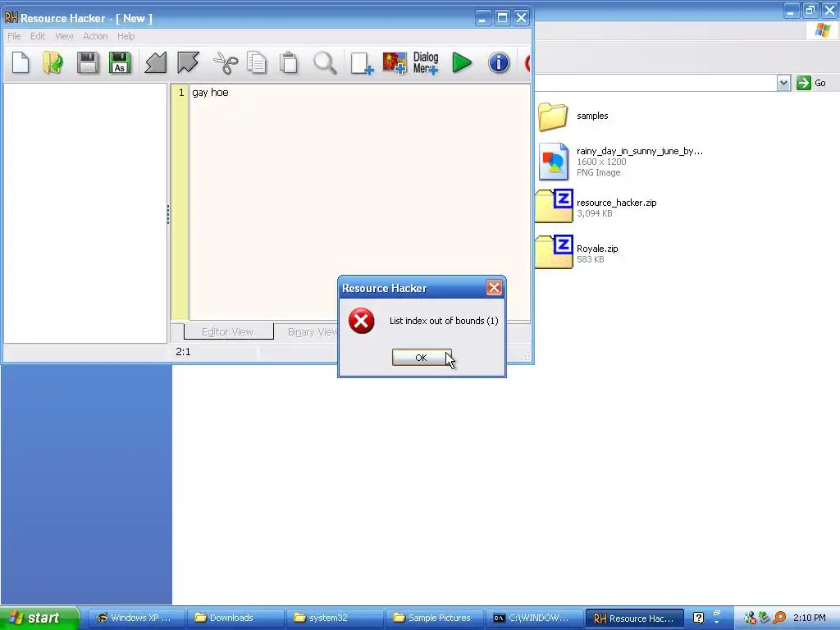Click the Windows flag logo in Explorer
Screen dimensions: 840x630
click(822, 30)
